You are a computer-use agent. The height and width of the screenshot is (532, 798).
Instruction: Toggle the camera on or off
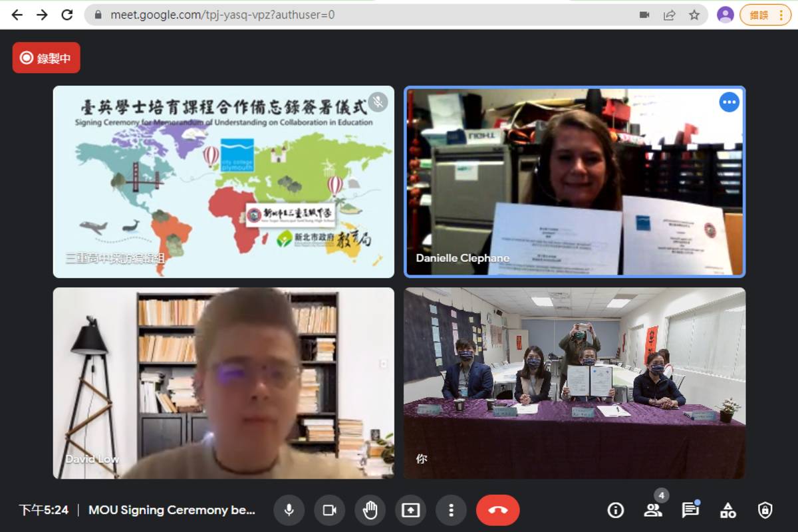330,510
